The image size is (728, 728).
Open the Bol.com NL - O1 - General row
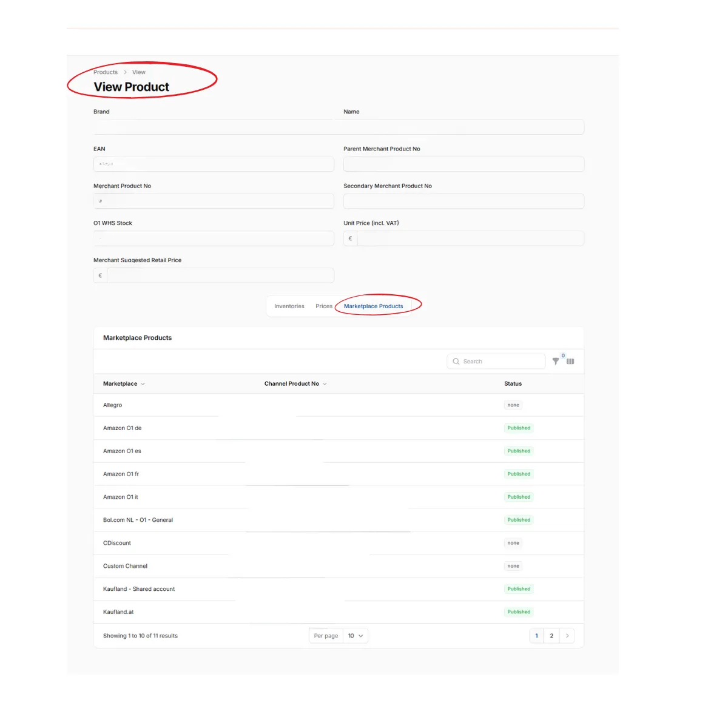[x=339, y=520]
